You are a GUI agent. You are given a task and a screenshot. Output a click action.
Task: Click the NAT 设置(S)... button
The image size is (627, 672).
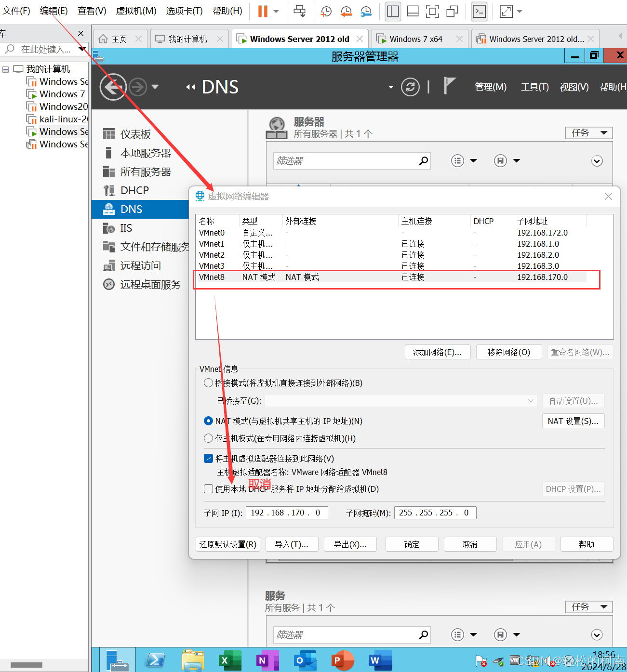(573, 421)
